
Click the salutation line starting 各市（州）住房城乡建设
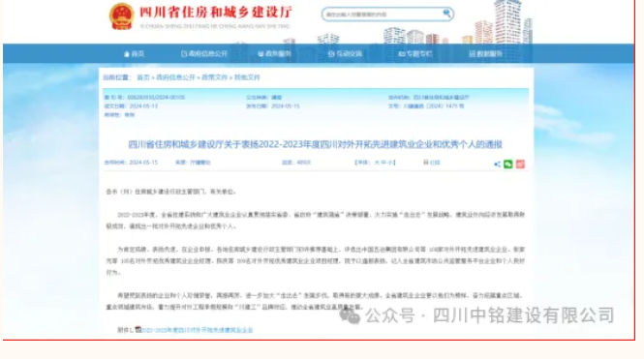point(170,192)
